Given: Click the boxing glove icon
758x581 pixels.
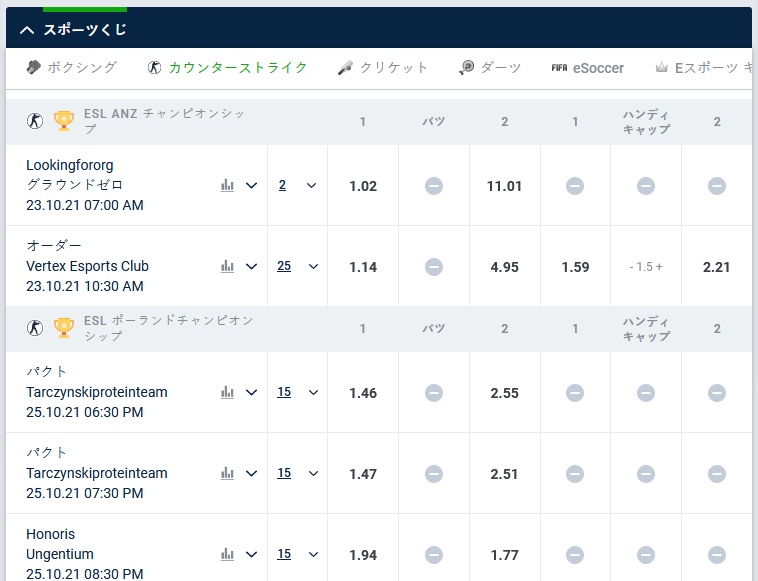Looking at the screenshot, I should click(x=33, y=67).
